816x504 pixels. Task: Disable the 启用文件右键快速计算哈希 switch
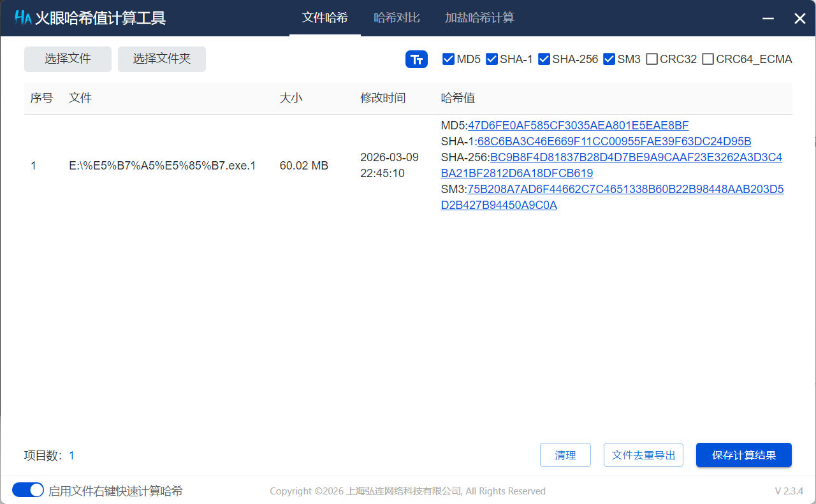pos(28,490)
